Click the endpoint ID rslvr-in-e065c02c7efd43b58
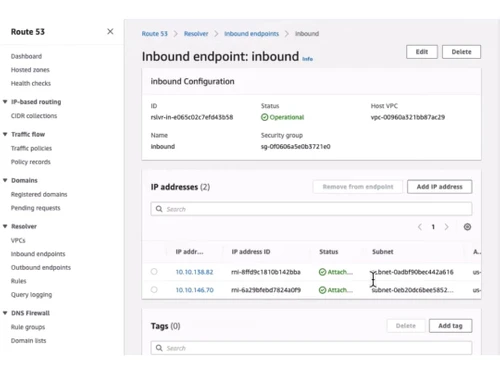 pyautogui.click(x=192, y=117)
